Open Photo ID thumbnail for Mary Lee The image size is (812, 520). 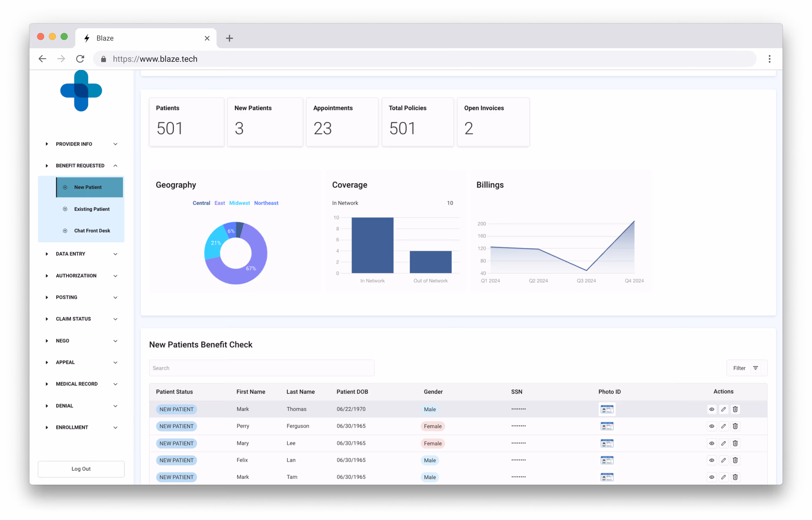(x=607, y=443)
